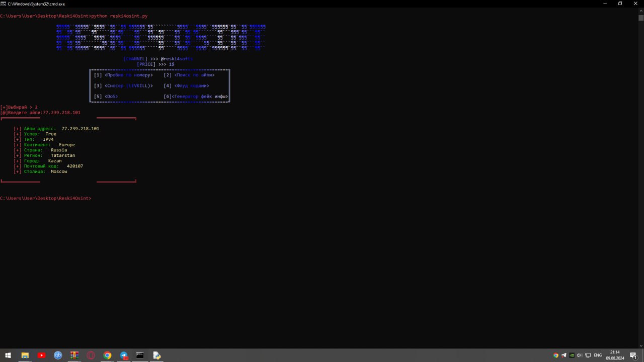Open qBittorrent from the taskbar

coord(58,355)
